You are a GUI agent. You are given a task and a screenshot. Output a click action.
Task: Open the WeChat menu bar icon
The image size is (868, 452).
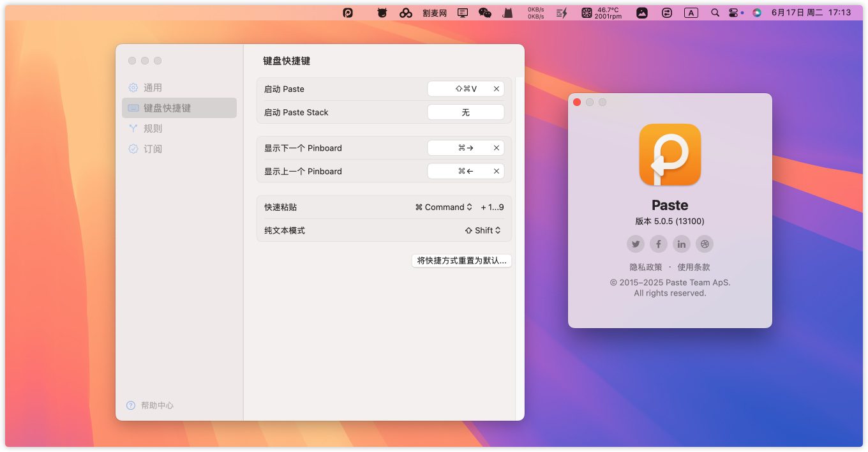(x=485, y=12)
